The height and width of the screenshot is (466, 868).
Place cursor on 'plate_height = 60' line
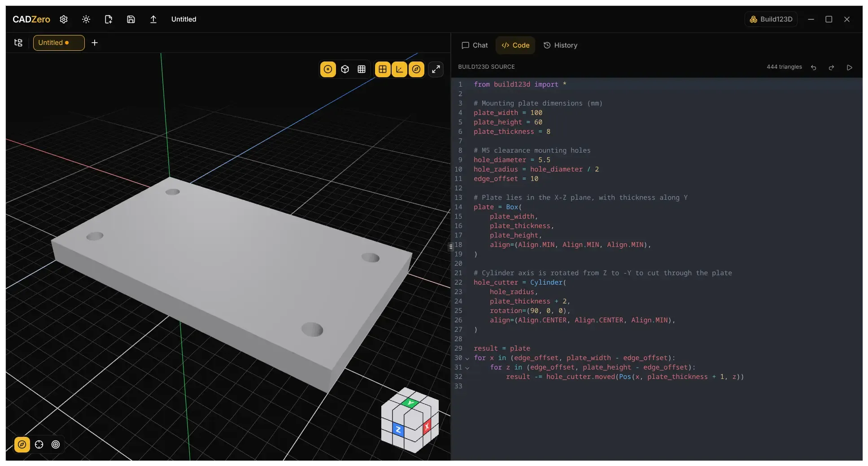click(x=508, y=122)
